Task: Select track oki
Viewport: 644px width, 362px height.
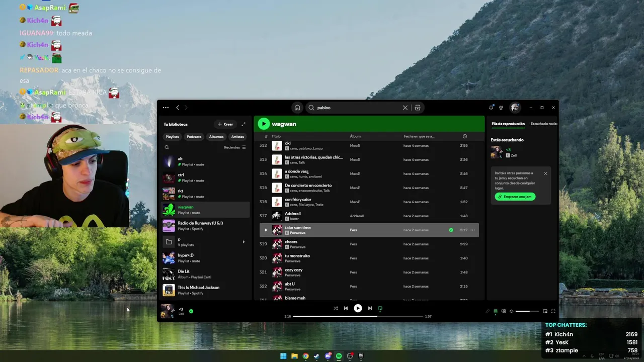Action: [369, 145]
